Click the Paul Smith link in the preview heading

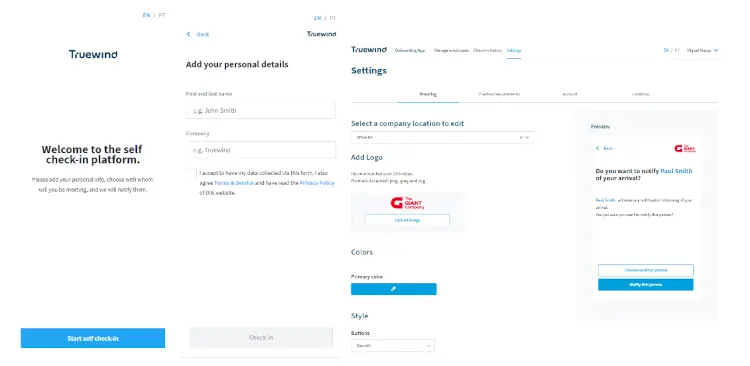(x=676, y=171)
